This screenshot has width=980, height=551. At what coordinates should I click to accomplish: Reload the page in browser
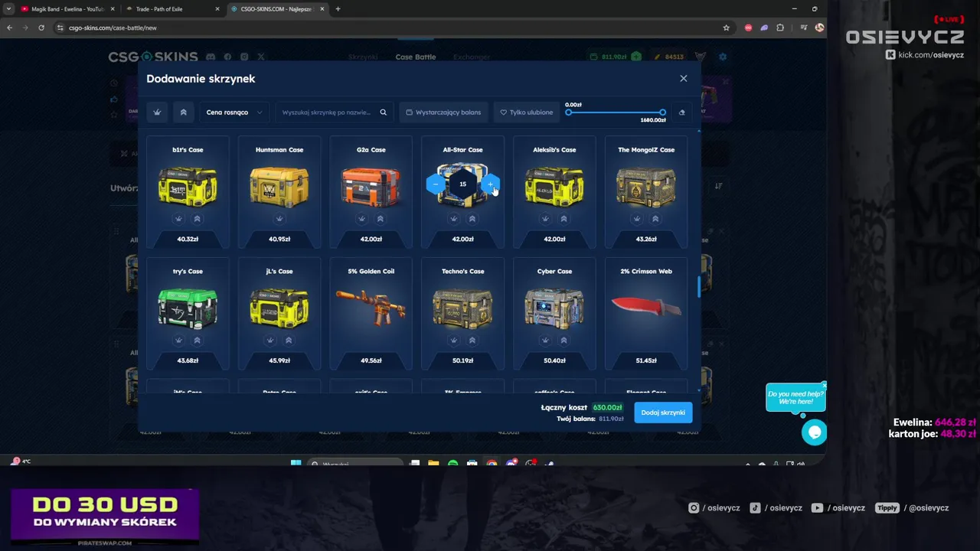click(x=41, y=28)
